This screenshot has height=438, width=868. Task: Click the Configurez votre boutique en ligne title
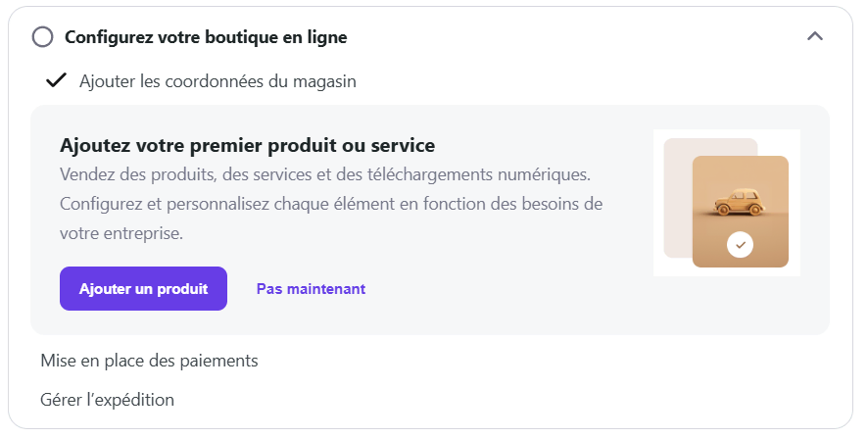point(206,37)
